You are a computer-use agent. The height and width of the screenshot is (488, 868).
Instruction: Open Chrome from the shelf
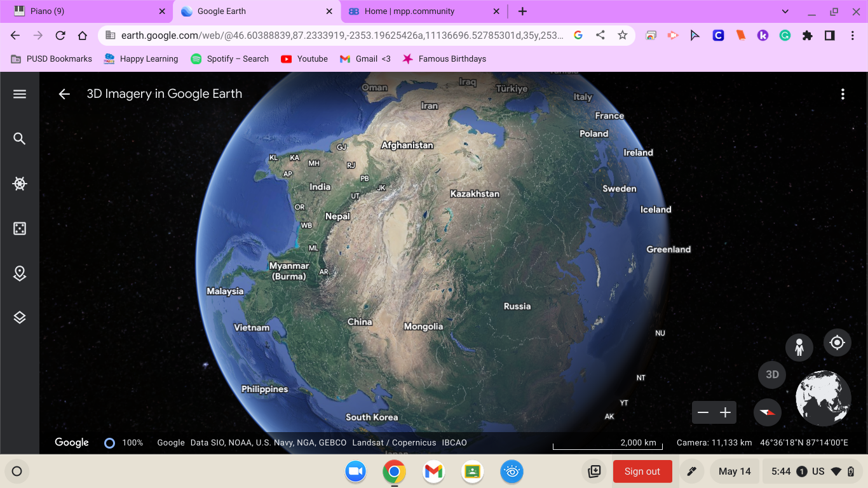[x=395, y=471]
